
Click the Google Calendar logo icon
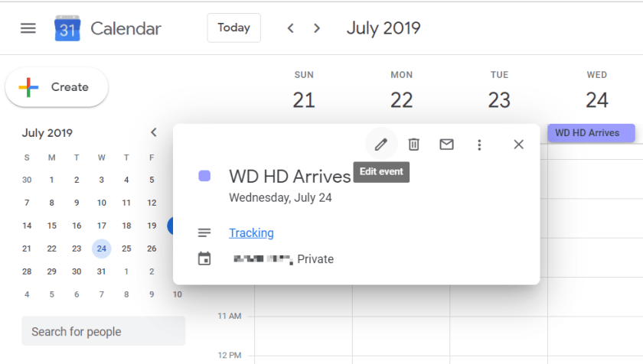click(67, 29)
